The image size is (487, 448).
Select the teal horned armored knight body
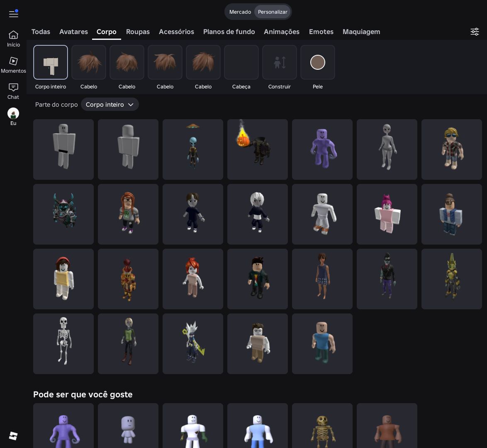click(63, 214)
